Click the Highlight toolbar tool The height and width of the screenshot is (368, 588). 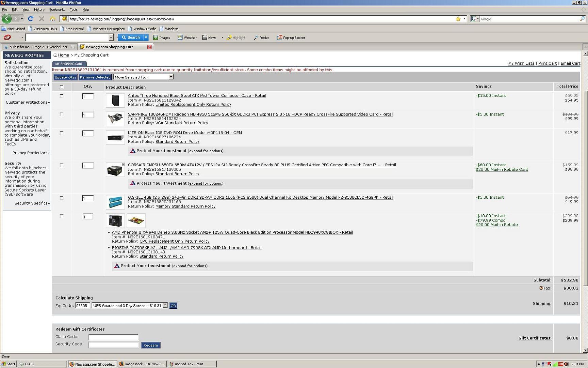236,37
